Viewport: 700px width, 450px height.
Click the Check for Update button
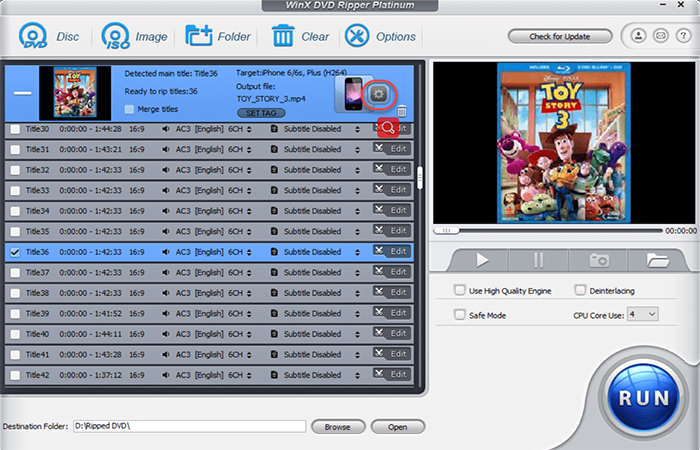point(560,37)
